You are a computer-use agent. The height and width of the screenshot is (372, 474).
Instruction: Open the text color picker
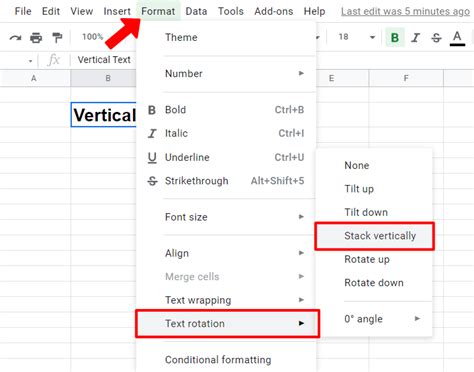(457, 38)
